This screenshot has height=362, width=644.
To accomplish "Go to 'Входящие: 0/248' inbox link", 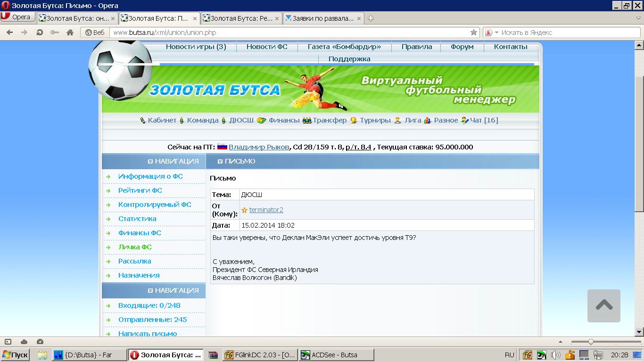I will click(149, 305).
